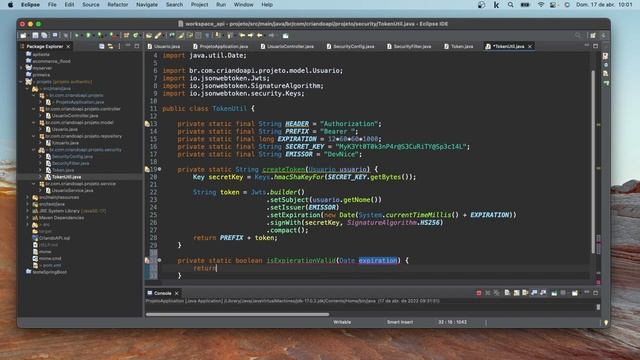The width and height of the screenshot is (640, 360).
Task: Close the TokenUtil.java editor tab
Action: (x=530, y=47)
